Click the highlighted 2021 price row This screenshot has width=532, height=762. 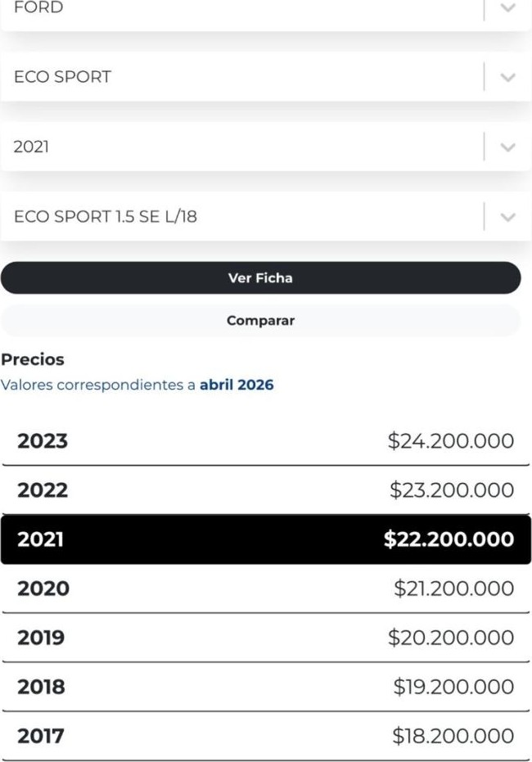click(265, 539)
